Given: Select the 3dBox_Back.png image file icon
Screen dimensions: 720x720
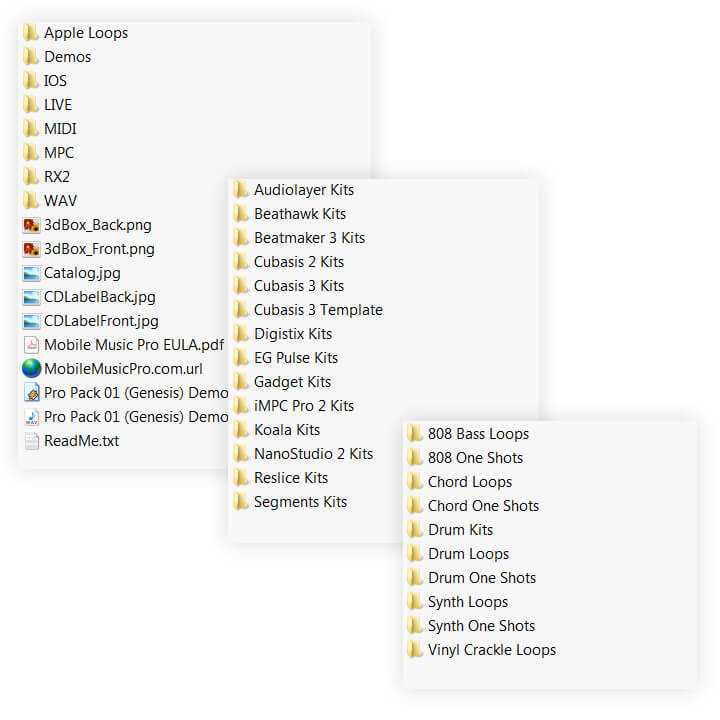Looking at the screenshot, I should pyautogui.click(x=31, y=225).
